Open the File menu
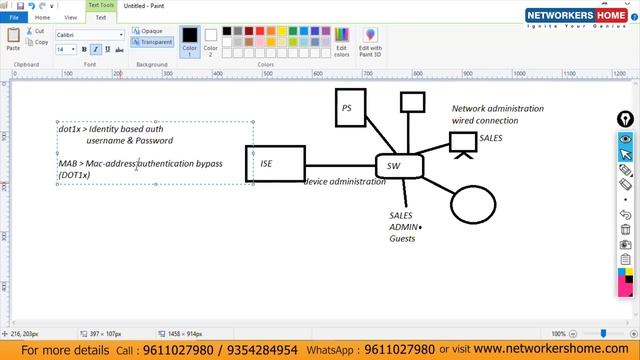Viewport: 640px width, 360px height. pyautogui.click(x=14, y=18)
